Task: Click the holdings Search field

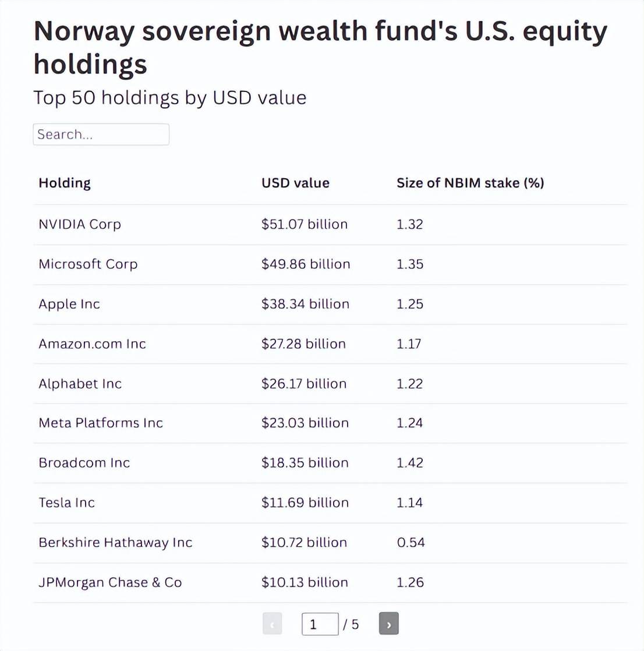Action: pyautogui.click(x=101, y=135)
